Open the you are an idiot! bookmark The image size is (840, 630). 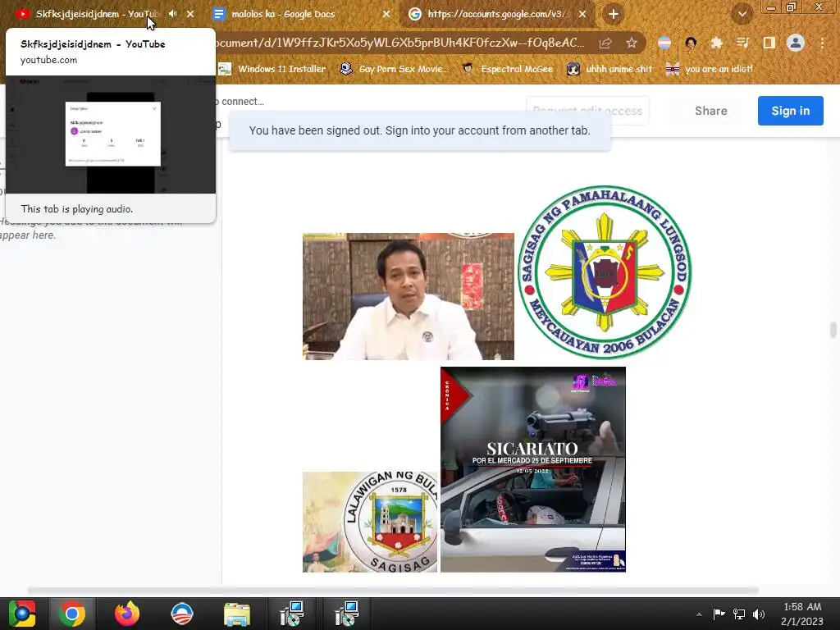[710, 69]
